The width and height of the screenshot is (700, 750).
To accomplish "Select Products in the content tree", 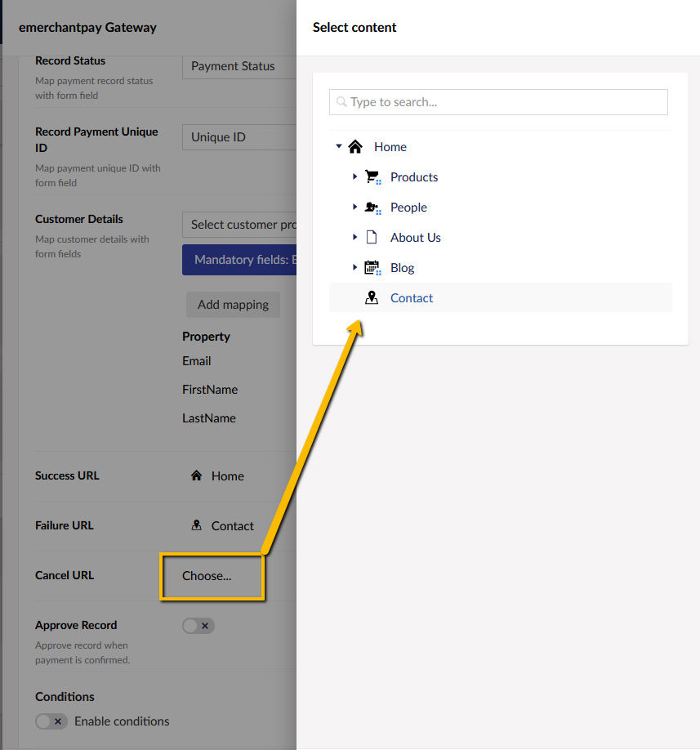I will point(414,177).
